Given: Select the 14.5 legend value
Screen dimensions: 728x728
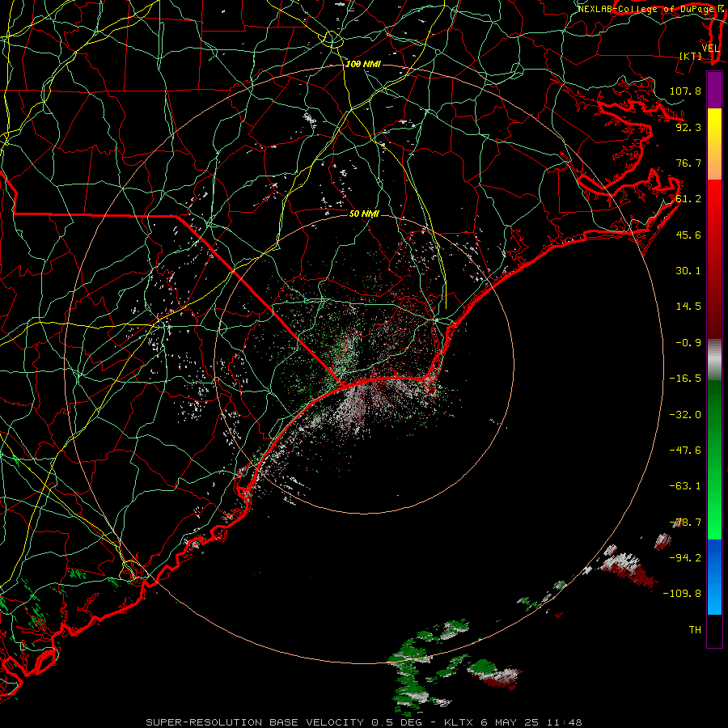Looking at the screenshot, I should pos(688,306).
